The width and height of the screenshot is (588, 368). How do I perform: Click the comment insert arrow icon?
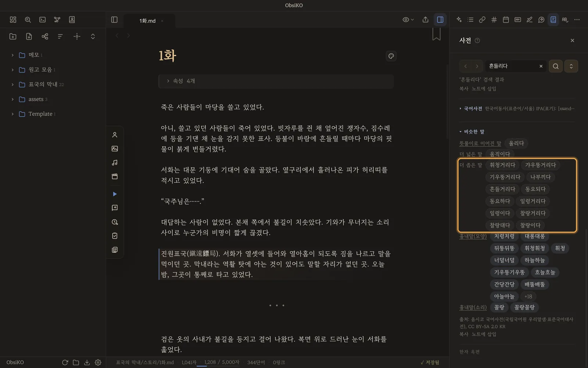coord(115,208)
